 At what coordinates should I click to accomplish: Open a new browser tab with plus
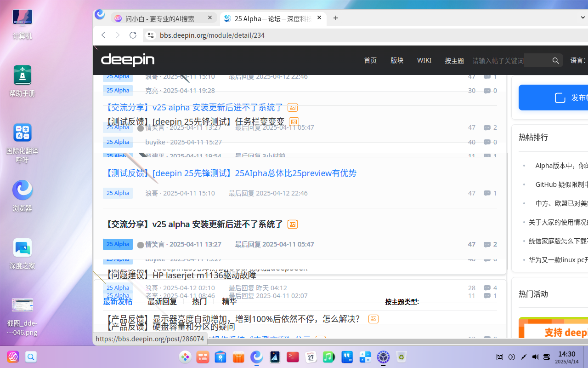pos(336,18)
